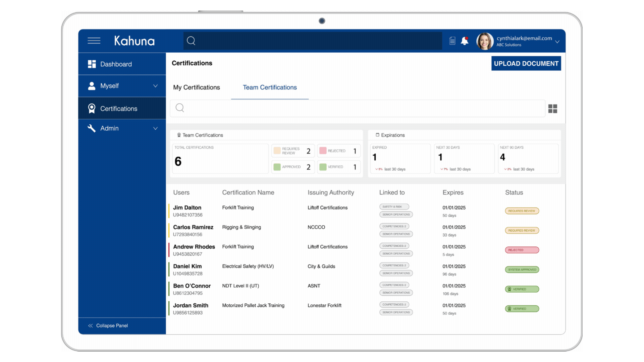Click Jim Dalton's Requires Review status badge
The width and height of the screenshot is (644, 362).
point(522,211)
